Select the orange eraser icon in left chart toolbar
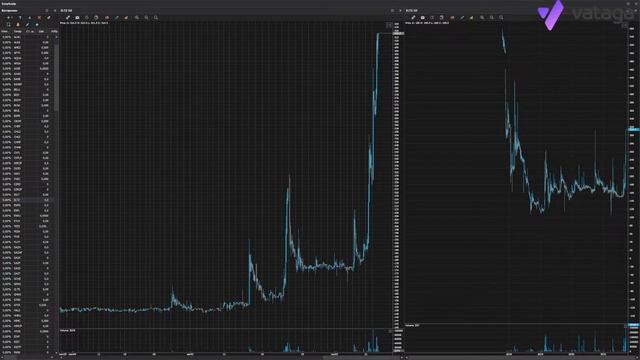640x360 pixels. pyautogui.click(x=126, y=18)
